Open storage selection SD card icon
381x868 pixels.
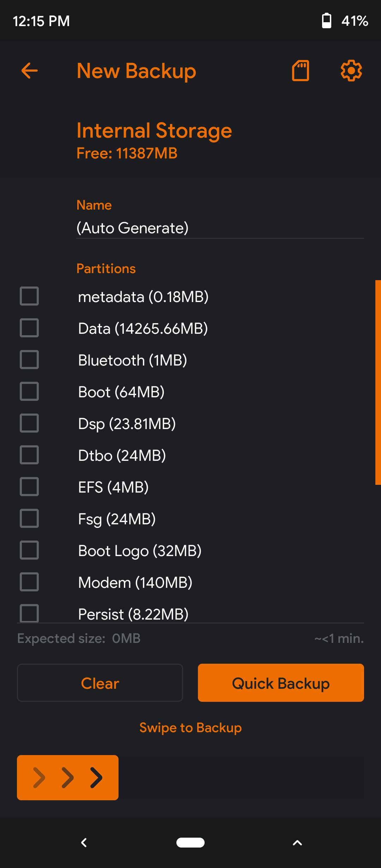pyautogui.click(x=301, y=71)
